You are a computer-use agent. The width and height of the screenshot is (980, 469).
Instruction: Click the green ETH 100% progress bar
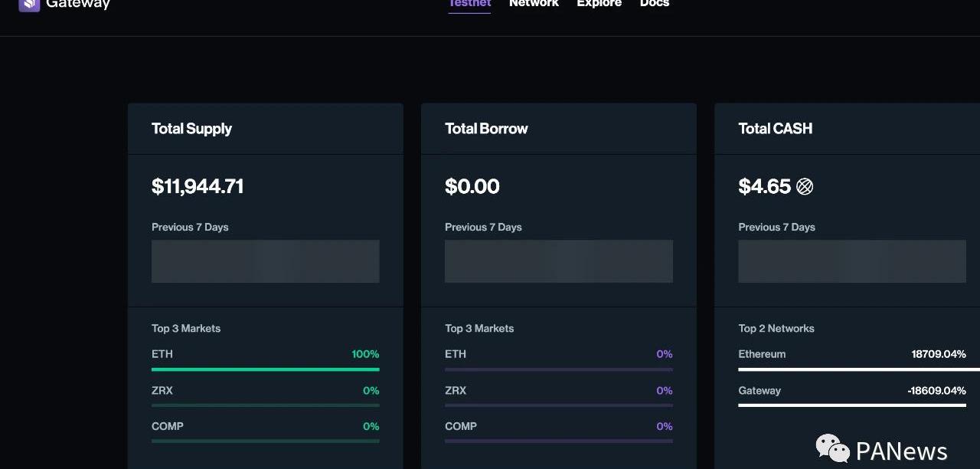click(x=266, y=369)
